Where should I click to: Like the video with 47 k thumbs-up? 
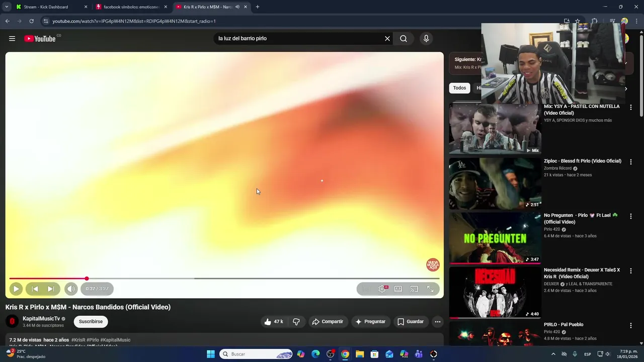tap(273, 322)
